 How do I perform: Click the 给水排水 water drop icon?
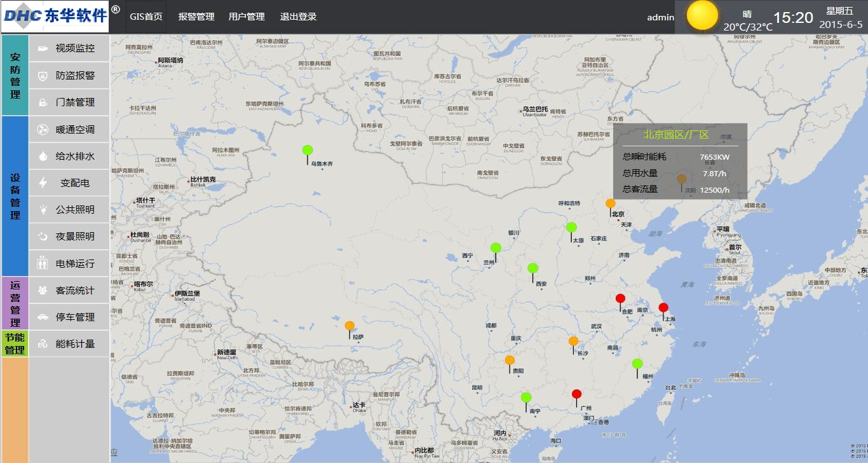click(43, 156)
